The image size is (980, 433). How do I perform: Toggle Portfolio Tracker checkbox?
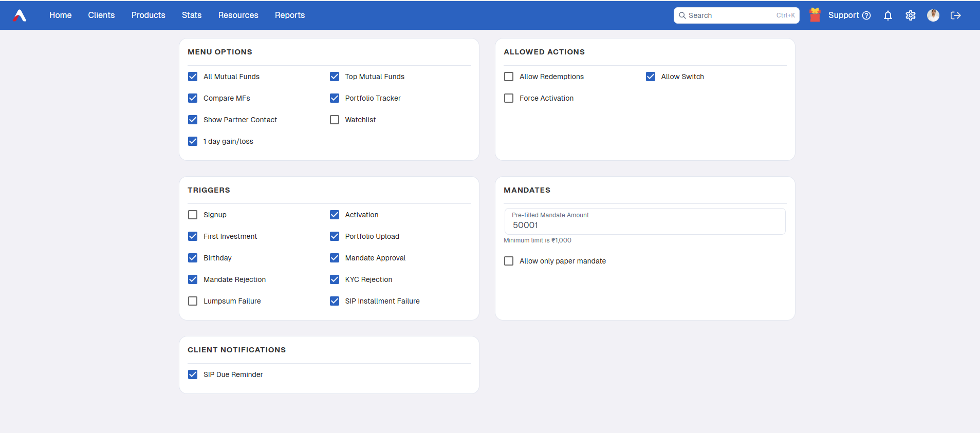[x=335, y=98]
